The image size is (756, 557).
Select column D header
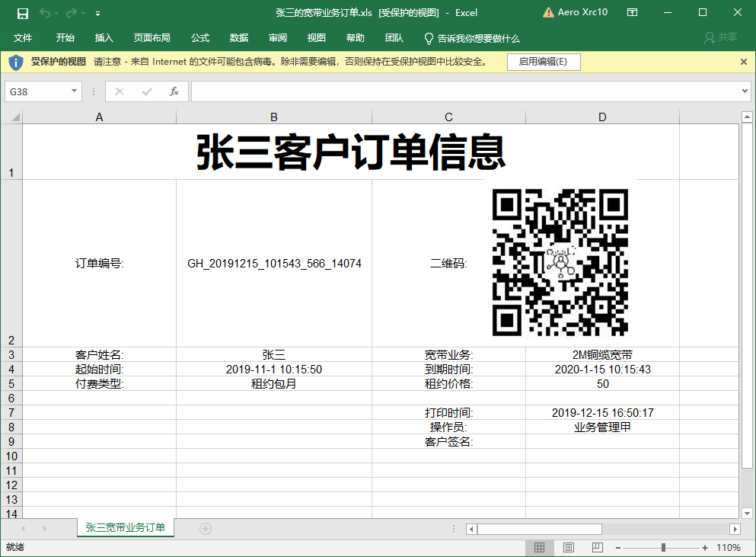602,117
